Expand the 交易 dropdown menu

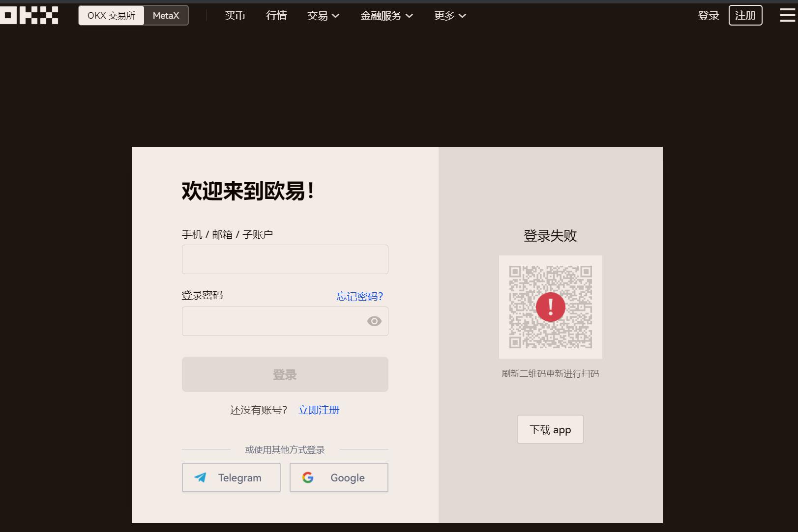323,16
